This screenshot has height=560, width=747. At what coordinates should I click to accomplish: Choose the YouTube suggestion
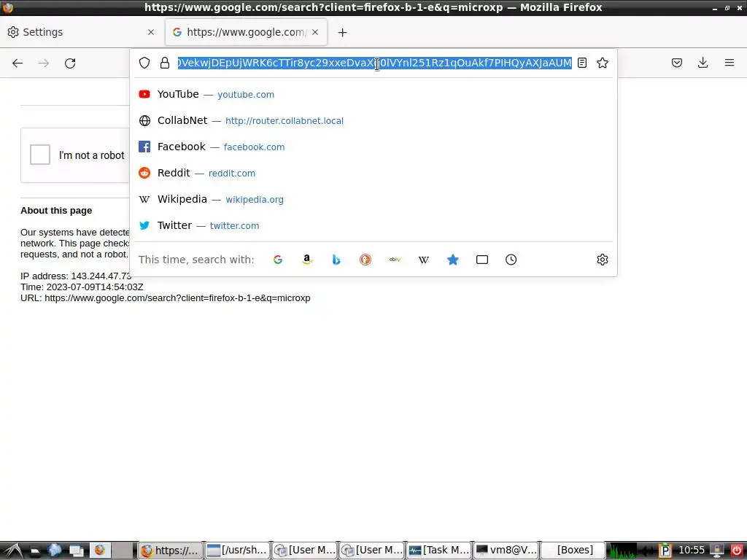pyautogui.click(x=373, y=94)
